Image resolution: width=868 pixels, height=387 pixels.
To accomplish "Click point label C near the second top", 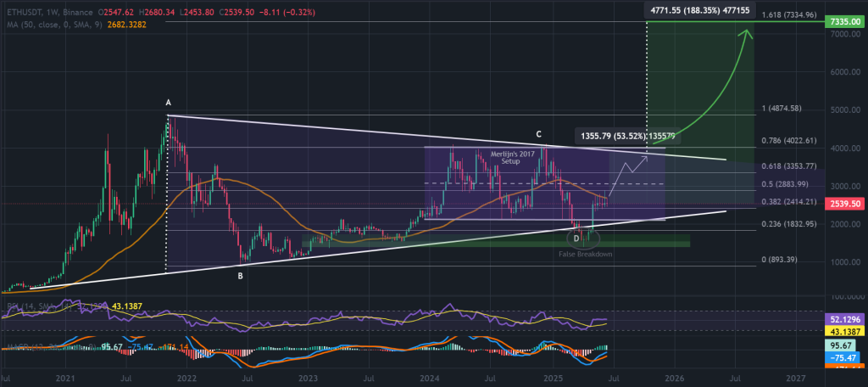I will tap(537, 134).
